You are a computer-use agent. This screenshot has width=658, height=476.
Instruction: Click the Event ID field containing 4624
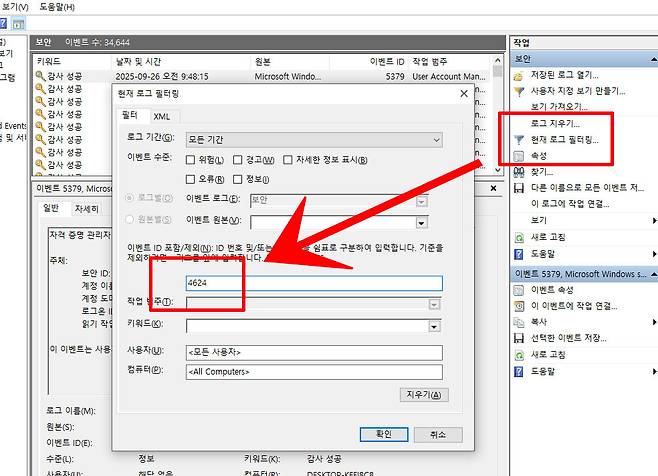pos(314,283)
